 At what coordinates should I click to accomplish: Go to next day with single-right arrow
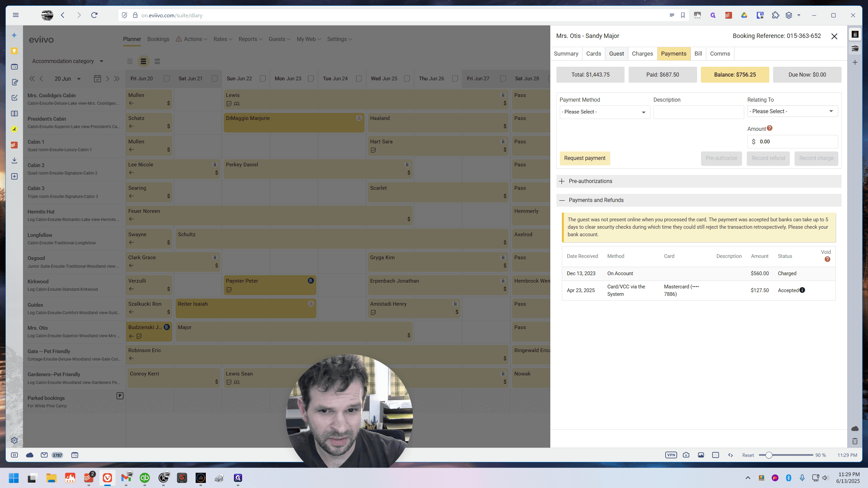[x=107, y=79]
